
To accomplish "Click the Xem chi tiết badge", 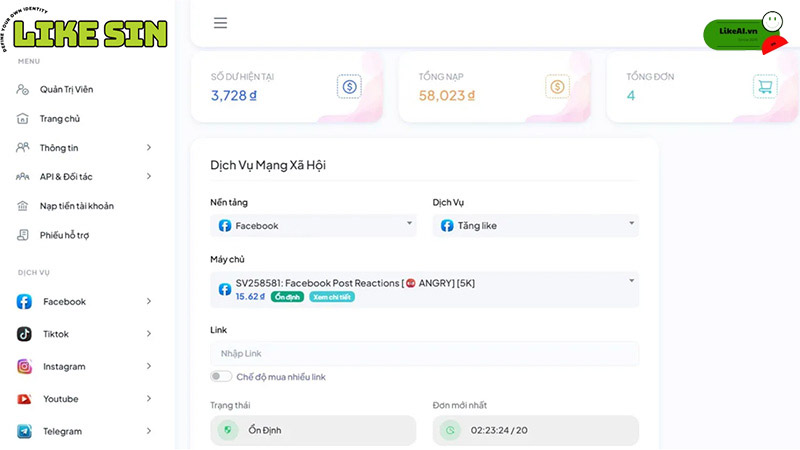I will coord(332,297).
